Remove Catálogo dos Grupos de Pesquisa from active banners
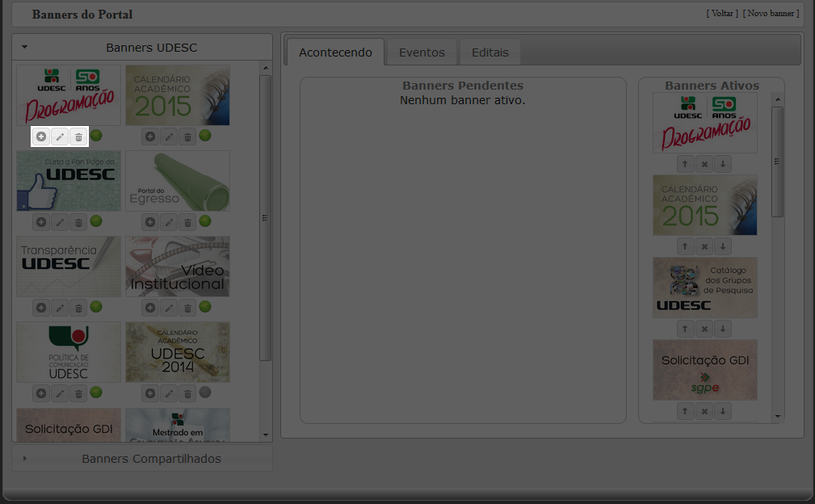Screen dimensions: 815x504 pyautogui.click(x=704, y=329)
